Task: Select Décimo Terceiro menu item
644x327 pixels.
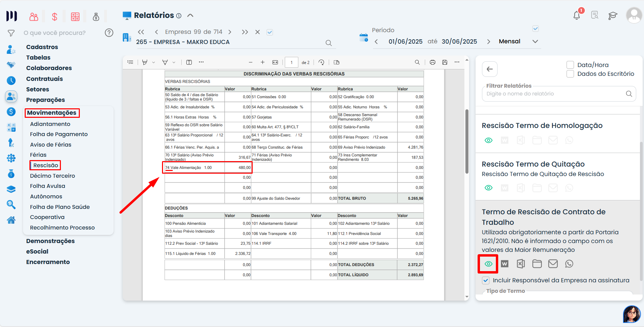Action: coord(52,176)
